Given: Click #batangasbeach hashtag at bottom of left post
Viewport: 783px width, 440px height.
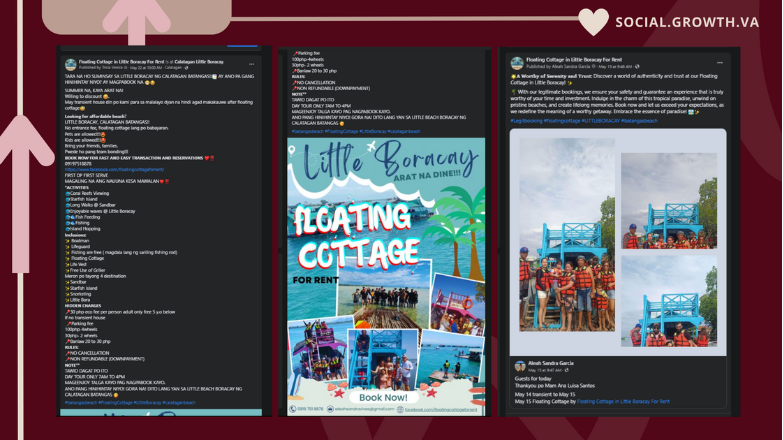Looking at the screenshot, I should pyautogui.click(x=80, y=403).
